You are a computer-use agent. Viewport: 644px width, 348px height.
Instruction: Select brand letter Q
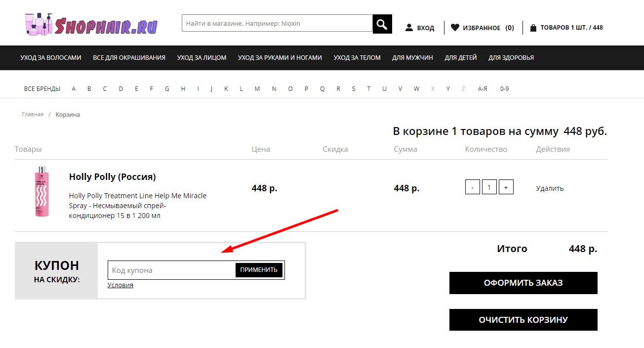(322, 89)
